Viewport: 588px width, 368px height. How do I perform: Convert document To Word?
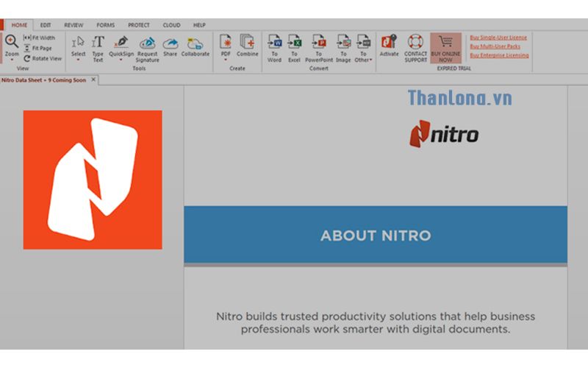274,47
